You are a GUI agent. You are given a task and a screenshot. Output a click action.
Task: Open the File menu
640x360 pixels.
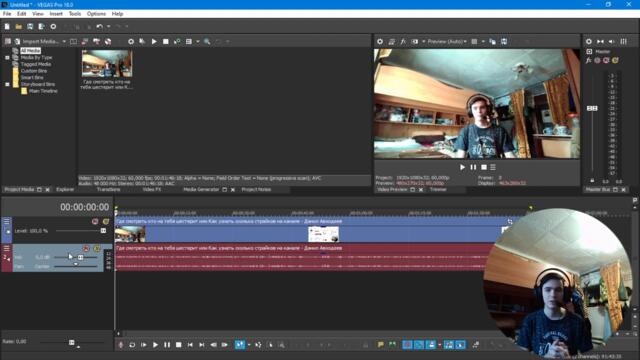click(x=7, y=14)
